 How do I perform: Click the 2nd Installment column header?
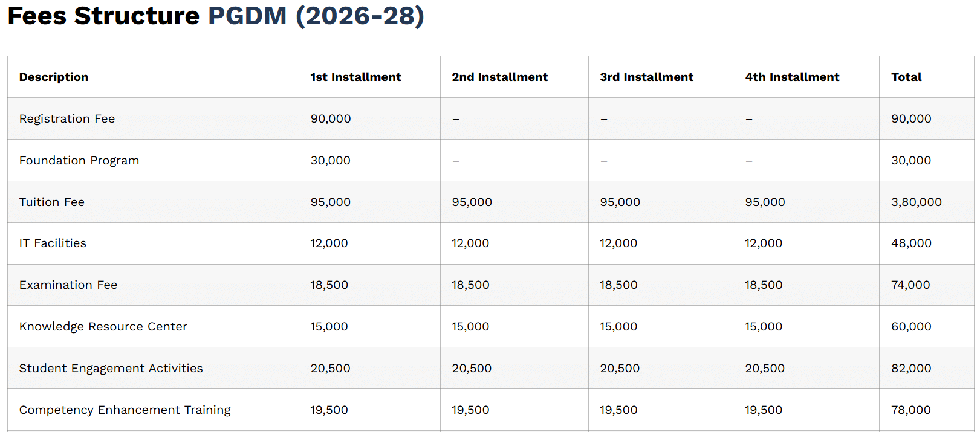pyautogui.click(x=499, y=77)
